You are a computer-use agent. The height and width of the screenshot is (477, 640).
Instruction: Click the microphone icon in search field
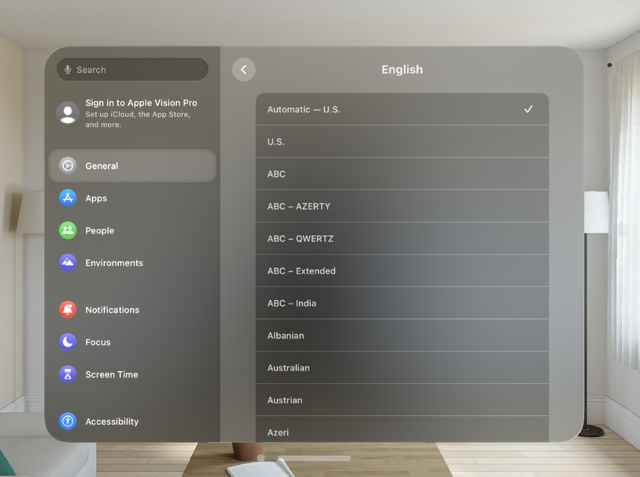pos(68,70)
